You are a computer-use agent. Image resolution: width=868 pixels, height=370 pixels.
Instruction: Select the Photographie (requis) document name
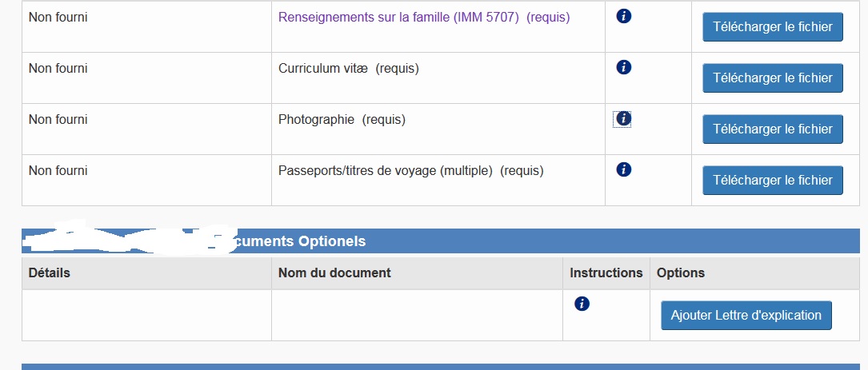pyautogui.click(x=342, y=119)
